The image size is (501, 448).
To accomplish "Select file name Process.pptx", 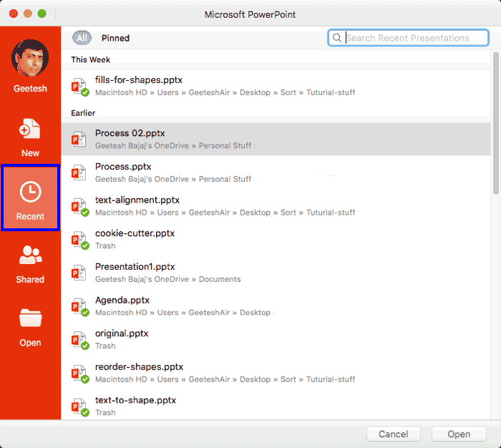I will click(123, 167).
